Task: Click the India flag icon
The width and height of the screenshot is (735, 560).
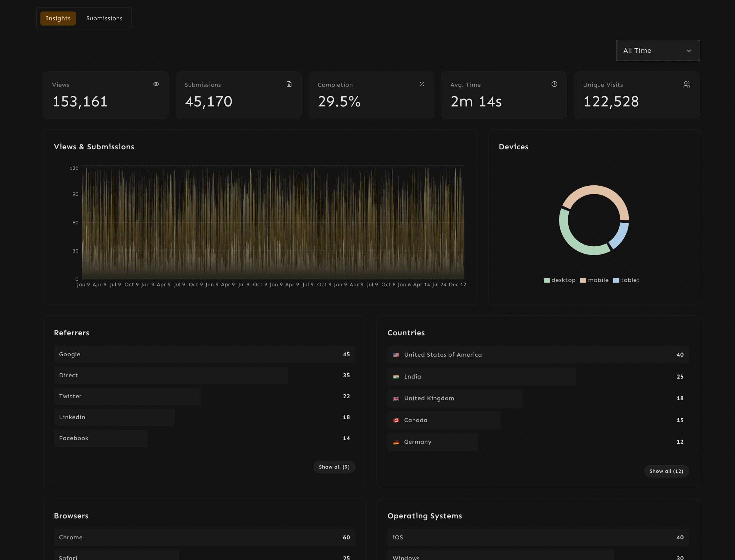Action: click(x=396, y=377)
